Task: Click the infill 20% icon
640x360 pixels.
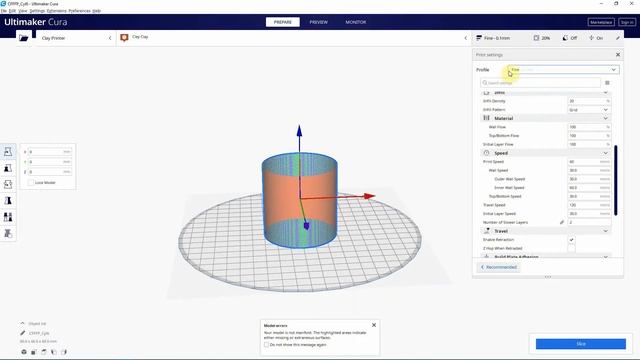Action: [536, 38]
